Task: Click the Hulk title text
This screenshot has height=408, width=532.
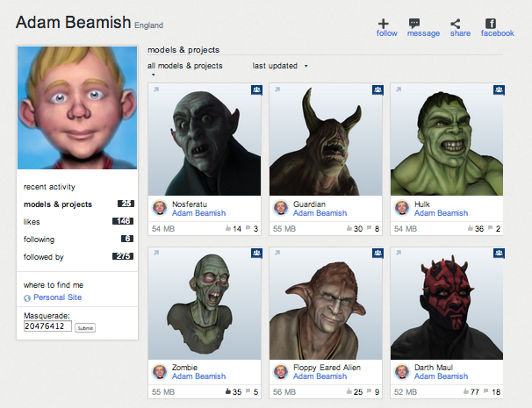Action: tap(422, 204)
